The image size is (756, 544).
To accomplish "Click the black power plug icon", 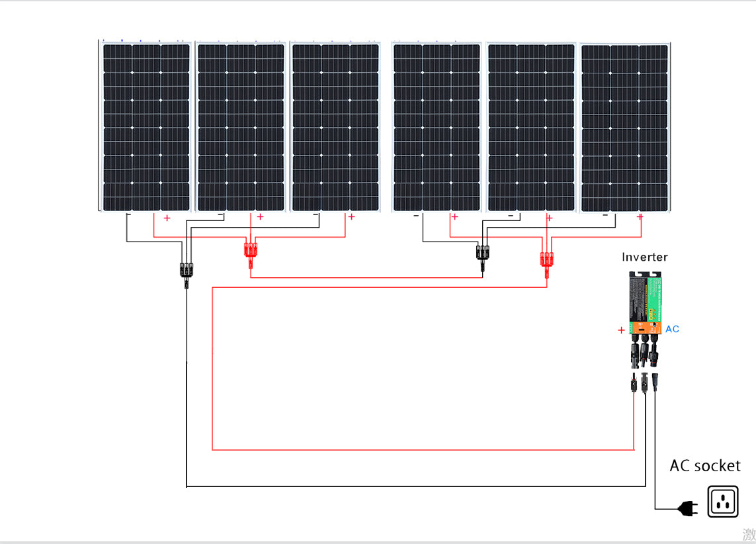I will point(687,508).
